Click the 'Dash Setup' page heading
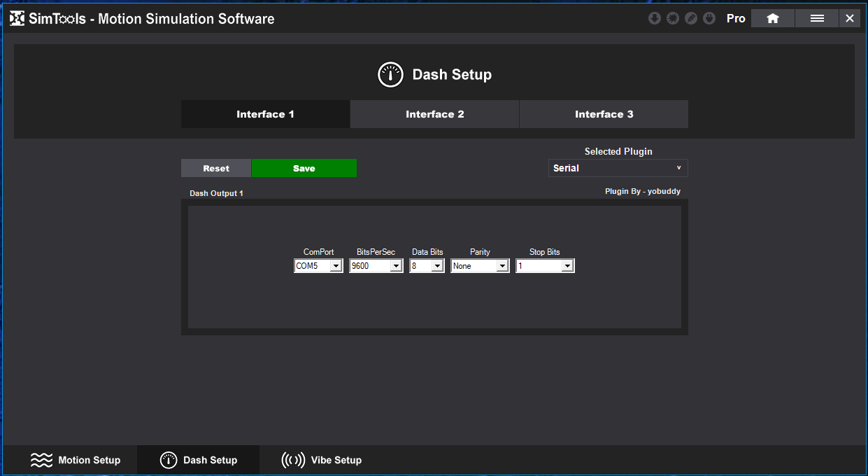 click(x=452, y=74)
